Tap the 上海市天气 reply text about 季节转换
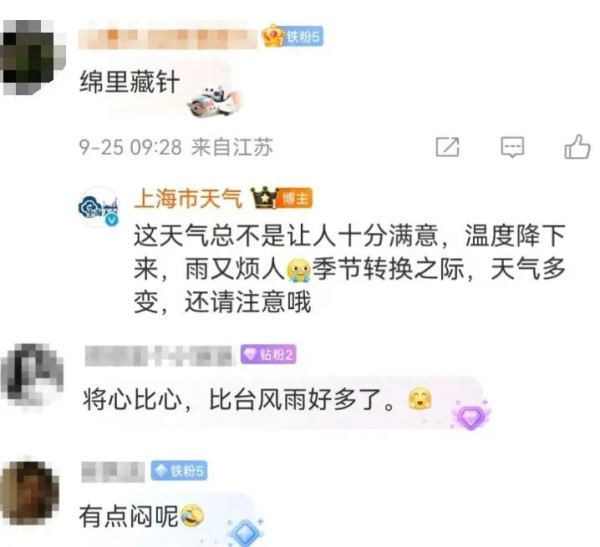 point(349,269)
